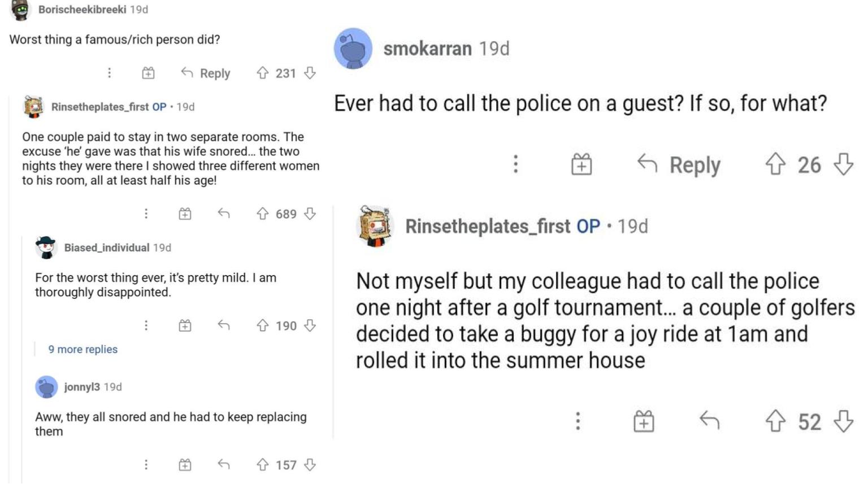
Task: Open the overflow menu on smokarran's comment
Action: (515, 164)
